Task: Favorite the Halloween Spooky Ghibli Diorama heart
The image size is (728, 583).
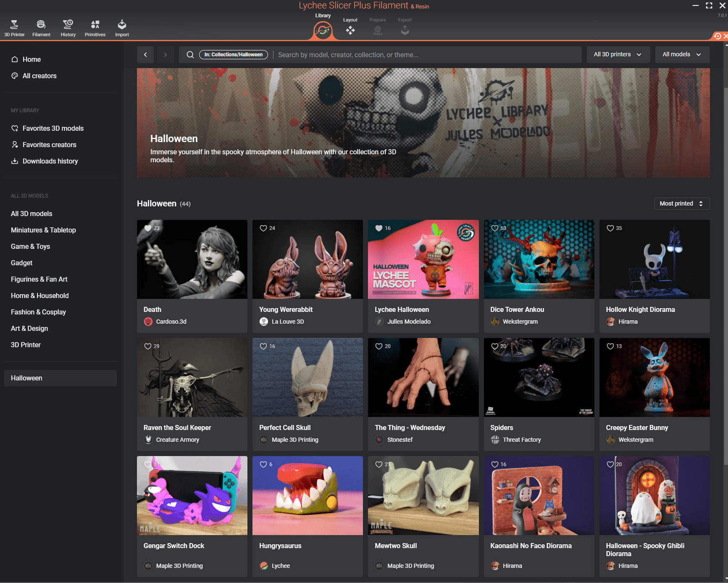Action: click(x=610, y=464)
